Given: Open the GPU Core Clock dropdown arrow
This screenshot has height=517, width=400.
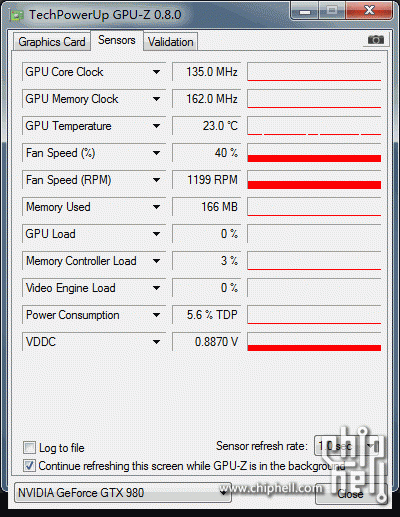Looking at the screenshot, I should tap(156, 72).
